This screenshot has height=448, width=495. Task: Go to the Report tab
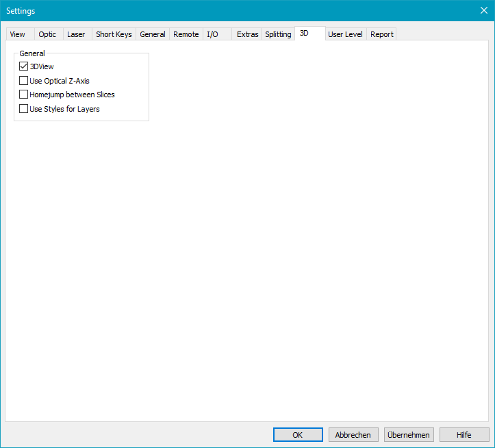coord(382,34)
